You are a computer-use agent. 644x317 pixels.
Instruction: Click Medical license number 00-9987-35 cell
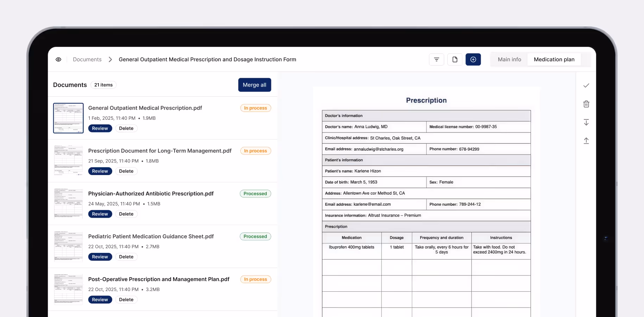click(x=478, y=127)
